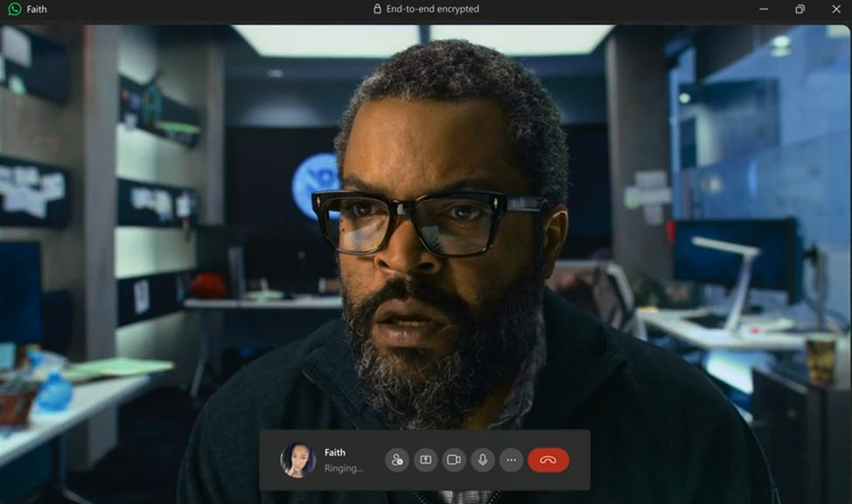Close the call window
852x504 pixels.
pyautogui.click(x=836, y=9)
